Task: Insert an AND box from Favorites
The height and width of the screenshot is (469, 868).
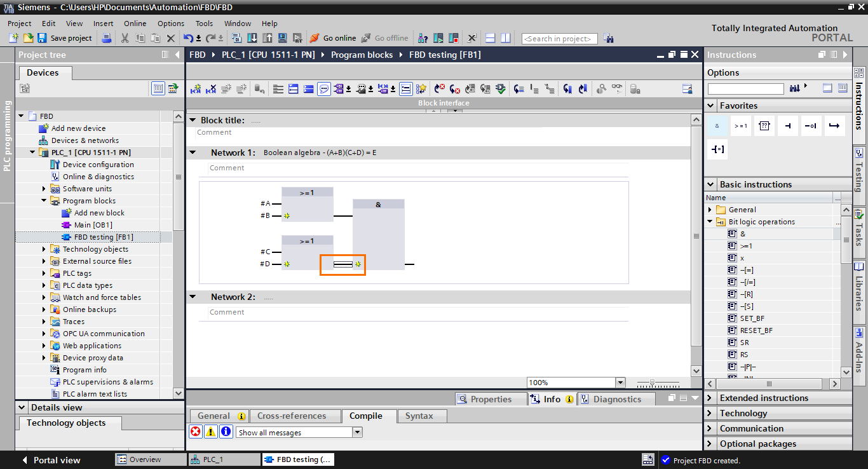Action: pyautogui.click(x=717, y=125)
